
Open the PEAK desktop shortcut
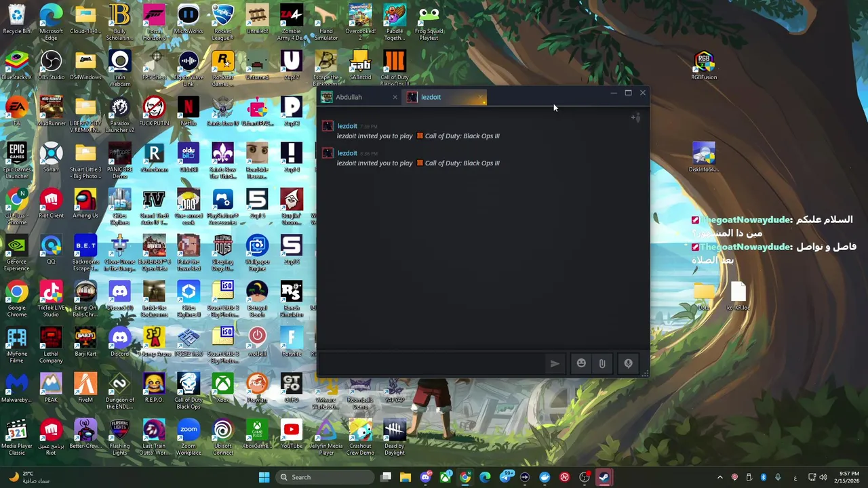[51, 389]
